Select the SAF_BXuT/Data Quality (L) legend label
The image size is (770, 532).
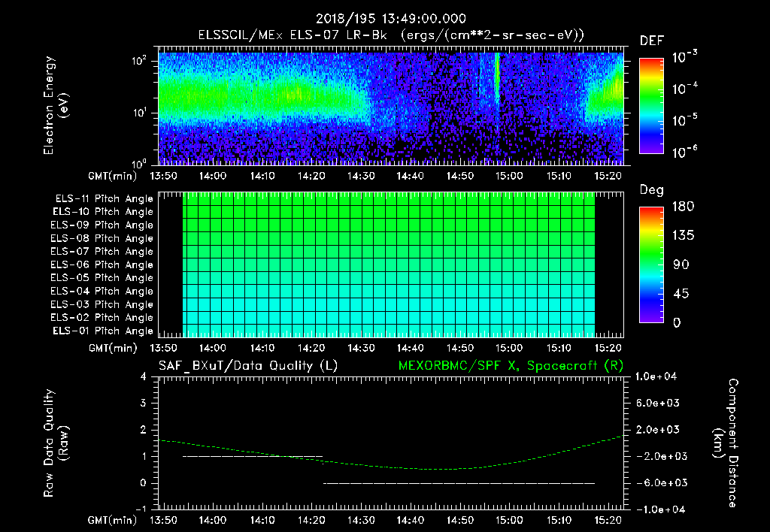point(247,365)
